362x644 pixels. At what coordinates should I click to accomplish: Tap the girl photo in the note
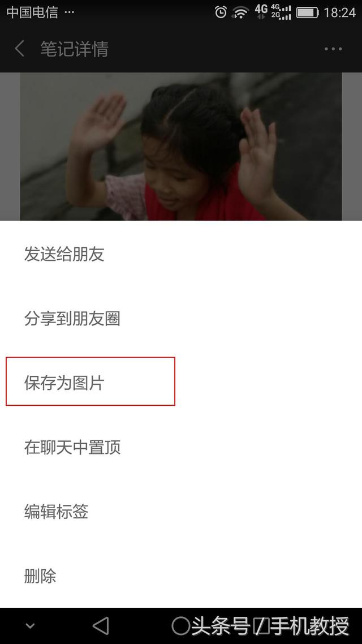[x=181, y=147]
